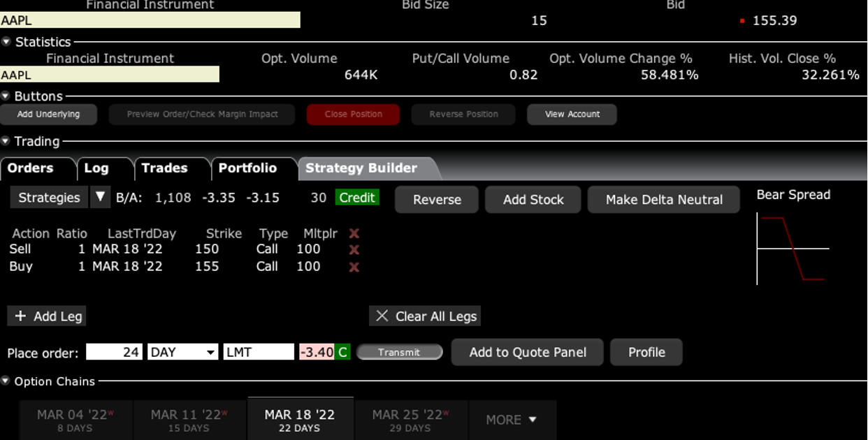Click strike 150 in the Sell leg
Screen dimensions: 868x440
pos(207,249)
